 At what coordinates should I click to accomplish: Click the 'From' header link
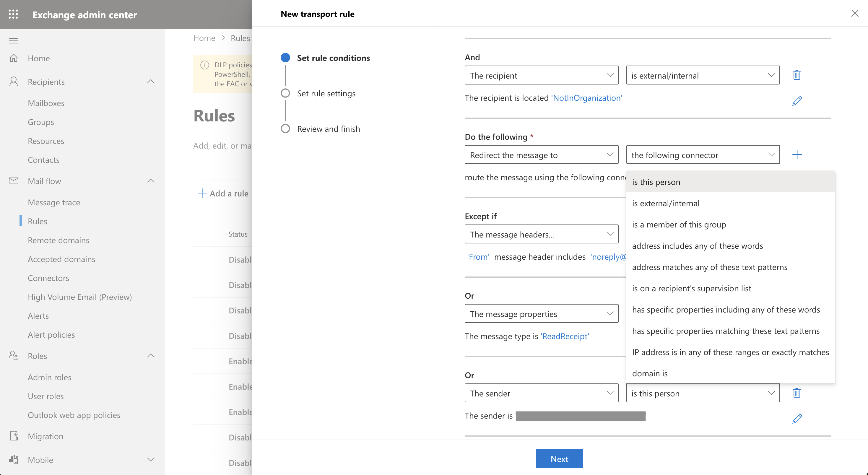tap(478, 257)
